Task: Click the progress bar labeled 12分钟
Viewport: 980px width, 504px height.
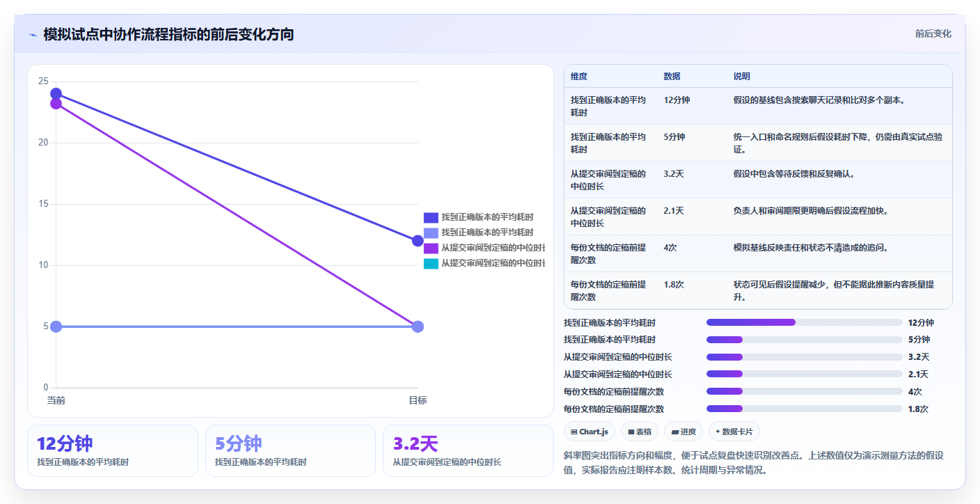Action: point(804,322)
